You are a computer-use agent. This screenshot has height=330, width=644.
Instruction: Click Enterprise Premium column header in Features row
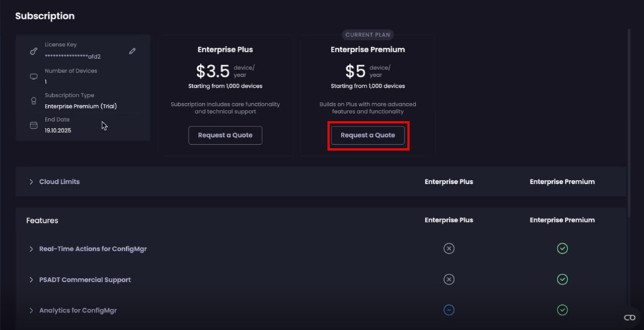pyautogui.click(x=562, y=220)
